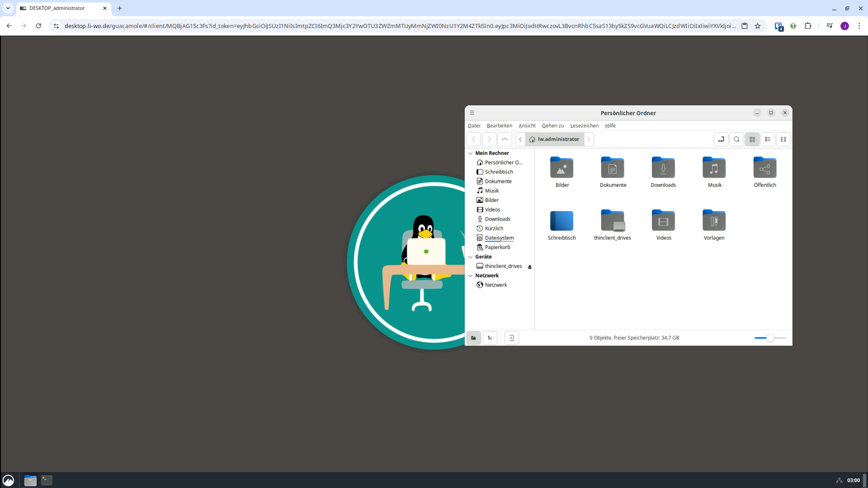Switch to icon view
This screenshot has height=488, width=868.
click(752, 139)
